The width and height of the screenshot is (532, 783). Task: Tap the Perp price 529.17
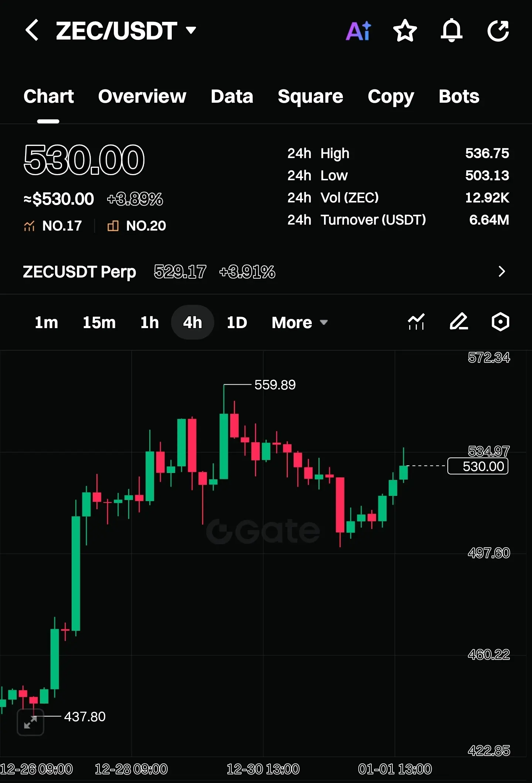[180, 272]
